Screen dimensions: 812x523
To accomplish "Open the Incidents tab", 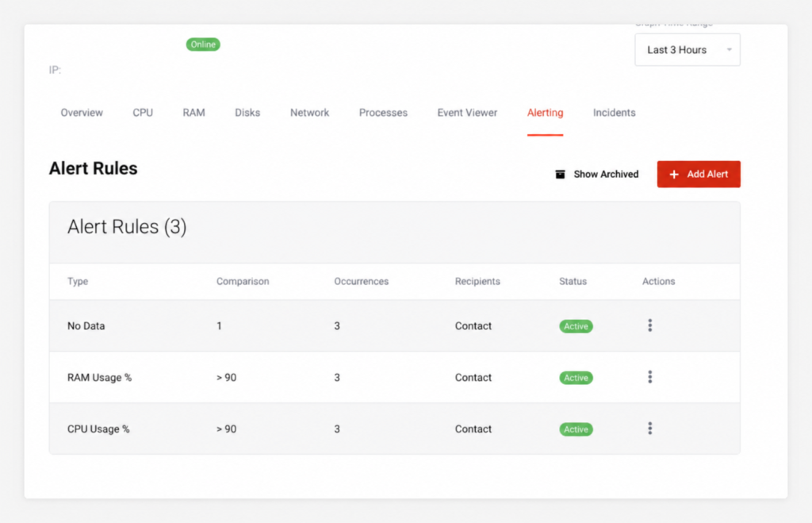I will pyautogui.click(x=615, y=113).
